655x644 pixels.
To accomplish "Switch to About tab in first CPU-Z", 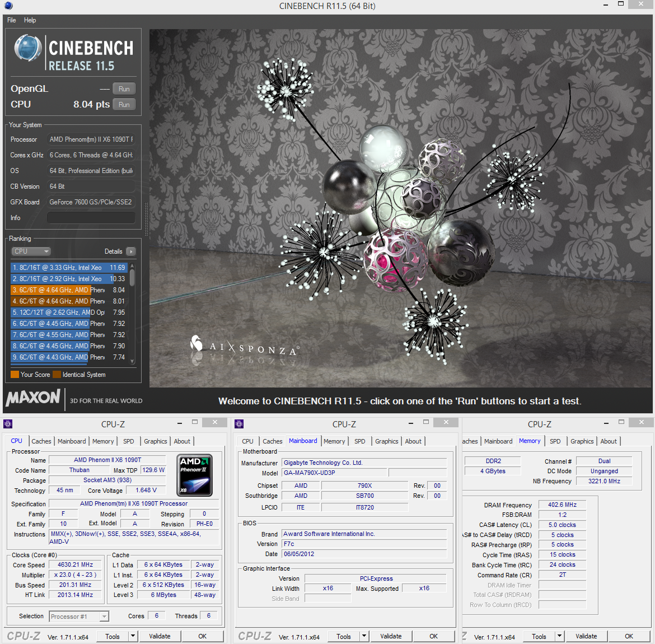I will click(182, 441).
